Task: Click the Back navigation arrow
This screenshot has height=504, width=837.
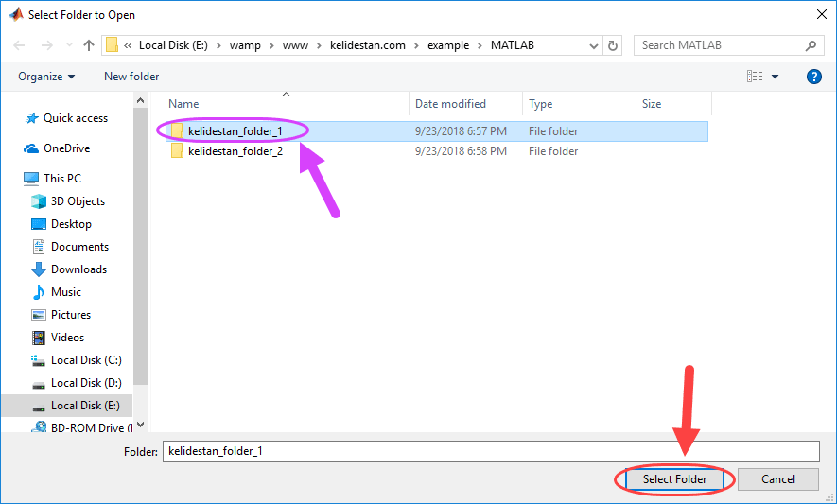Action: [19, 45]
